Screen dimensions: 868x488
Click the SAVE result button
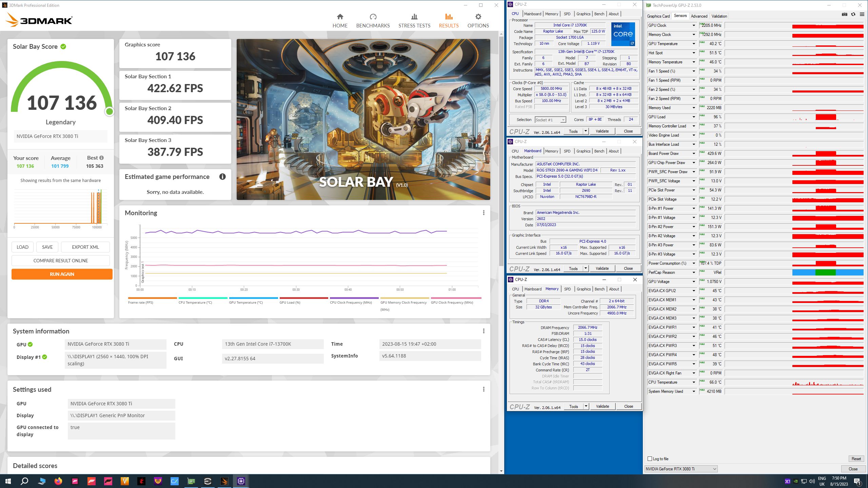click(47, 247)
